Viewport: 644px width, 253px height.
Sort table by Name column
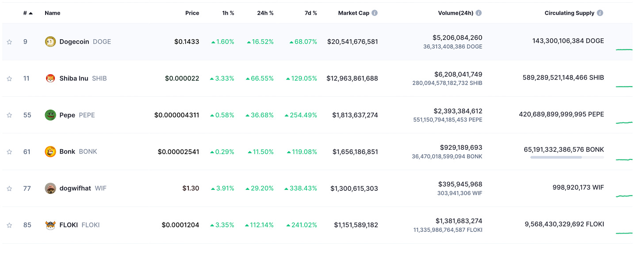52,13
